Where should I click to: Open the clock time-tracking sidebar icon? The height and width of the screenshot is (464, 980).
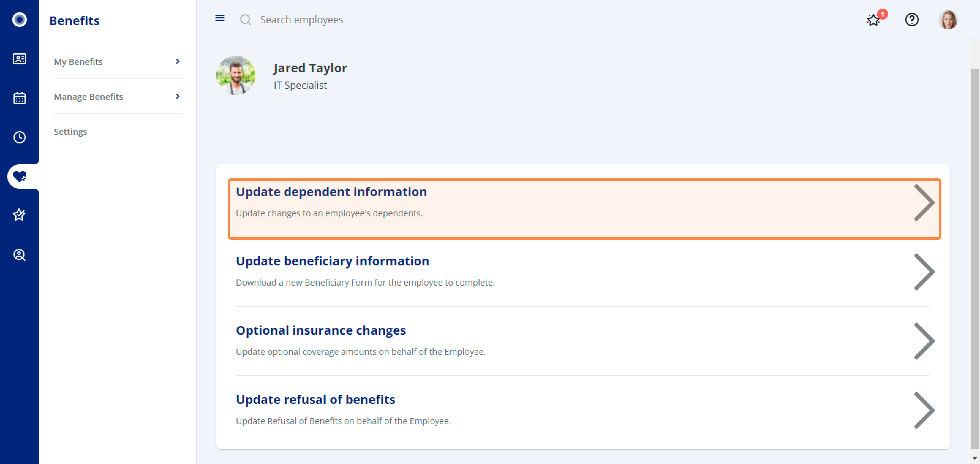(19, 137)
